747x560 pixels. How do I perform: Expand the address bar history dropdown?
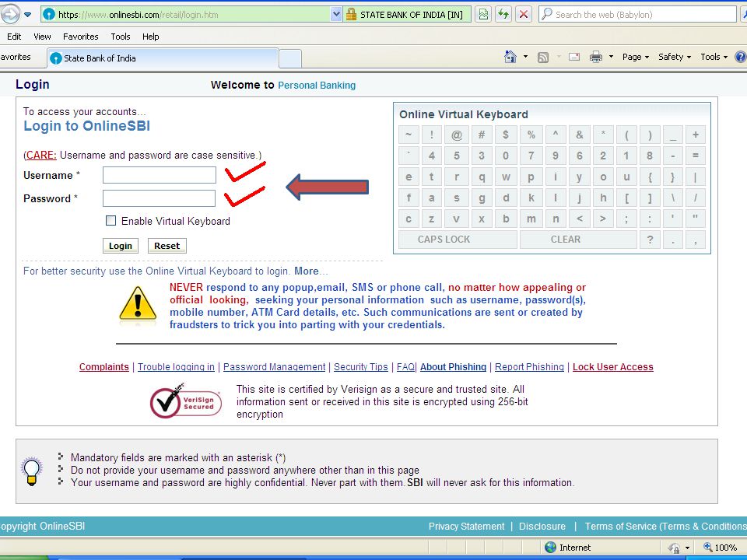[336, 15]
